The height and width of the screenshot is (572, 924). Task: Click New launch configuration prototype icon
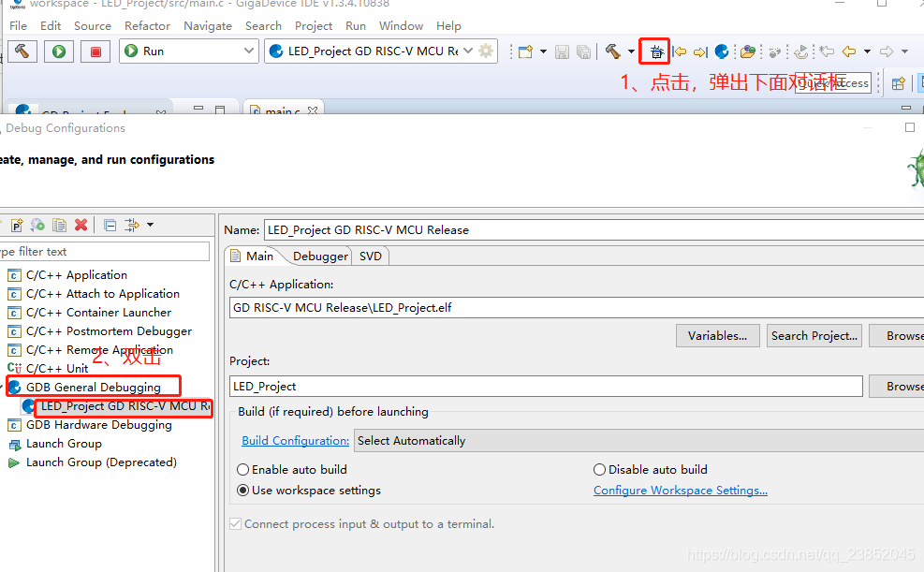coord(17,225)
